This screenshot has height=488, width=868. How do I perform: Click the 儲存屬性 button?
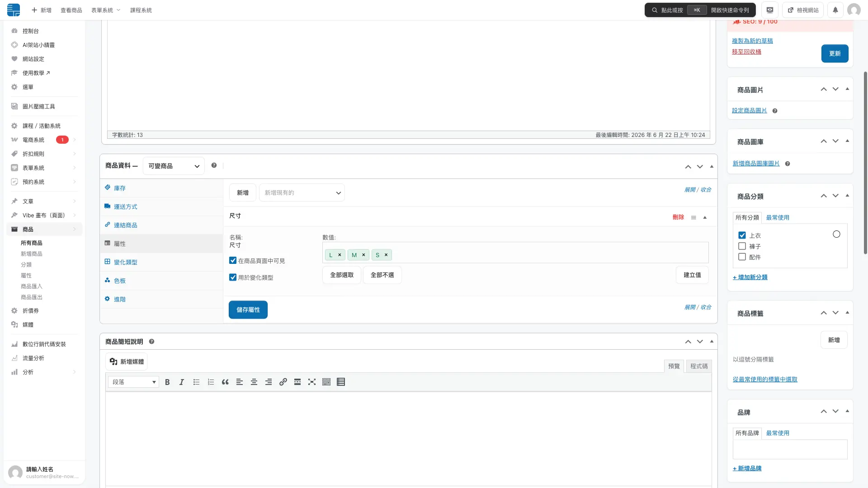click(x=248, y=310)
